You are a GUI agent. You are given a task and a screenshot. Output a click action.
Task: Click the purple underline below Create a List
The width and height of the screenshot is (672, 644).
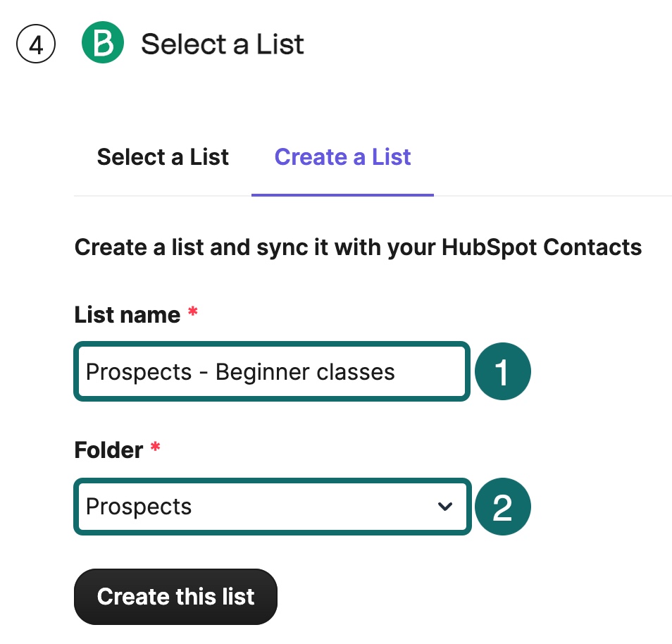point(342,194)
